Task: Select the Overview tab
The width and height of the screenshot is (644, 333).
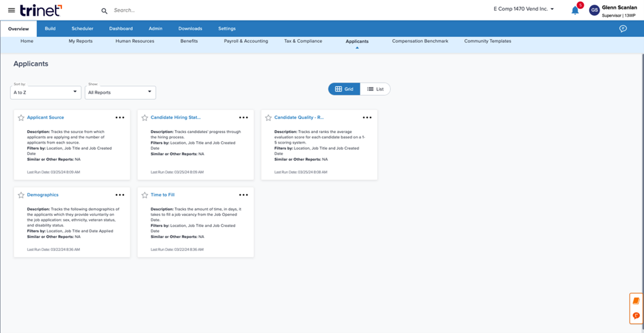Action: pos(19,29)
